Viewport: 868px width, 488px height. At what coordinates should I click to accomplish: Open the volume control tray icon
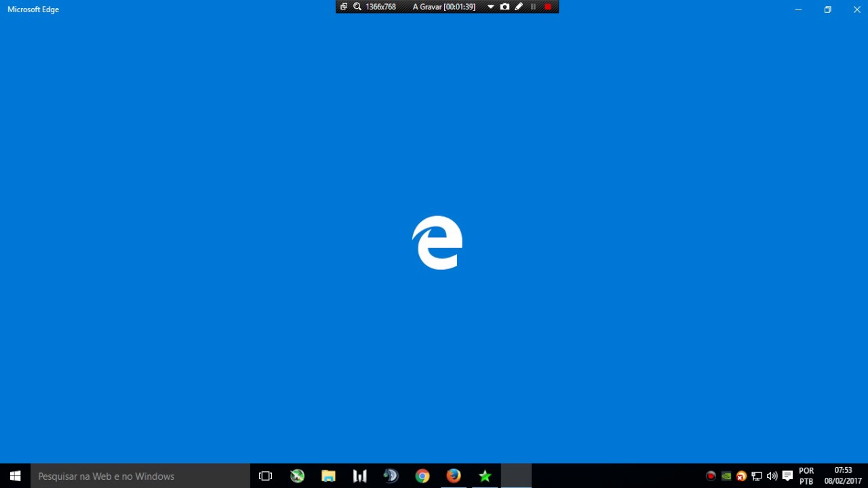point(772,476)
